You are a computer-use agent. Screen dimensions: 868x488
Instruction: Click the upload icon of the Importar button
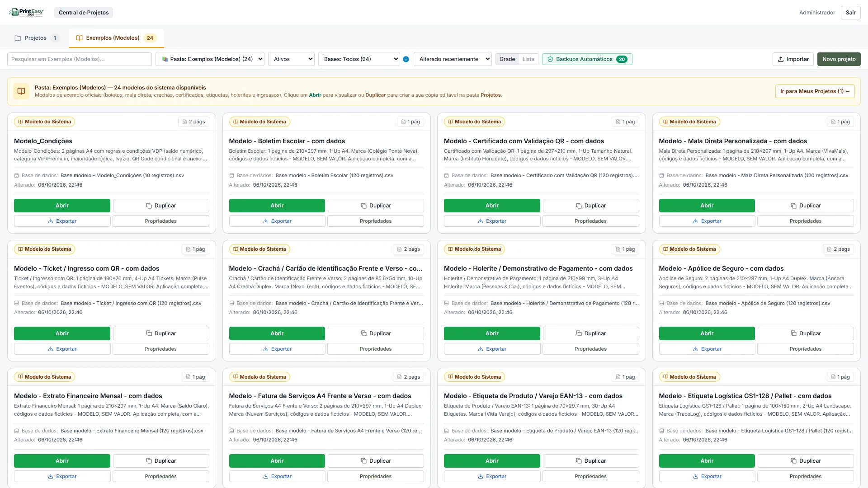coord(781,59)
